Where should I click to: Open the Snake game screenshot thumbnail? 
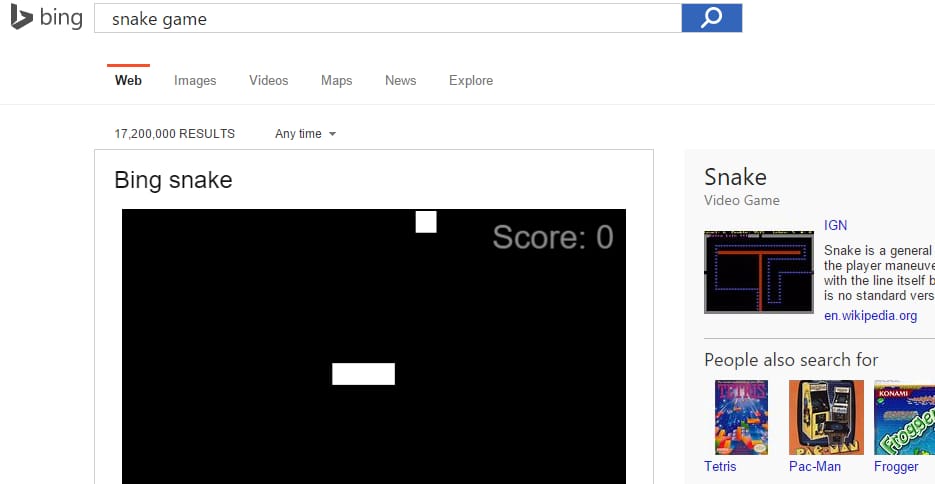point(759,272)
